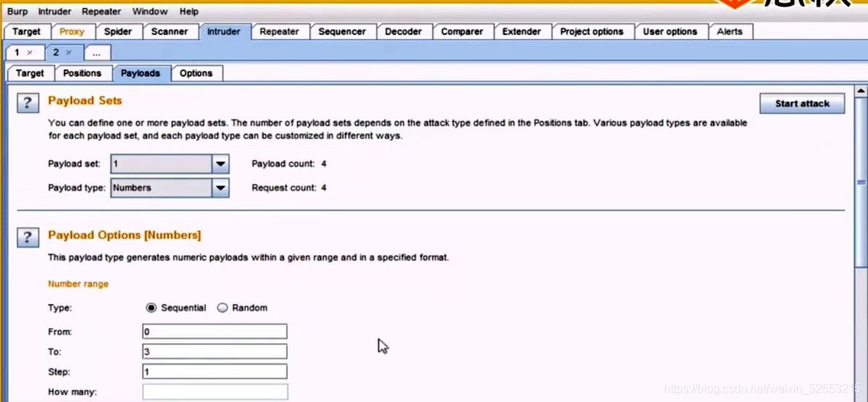868x402 pixels.
Task: Select the Random radio button
Action: (x=222, y=308)
